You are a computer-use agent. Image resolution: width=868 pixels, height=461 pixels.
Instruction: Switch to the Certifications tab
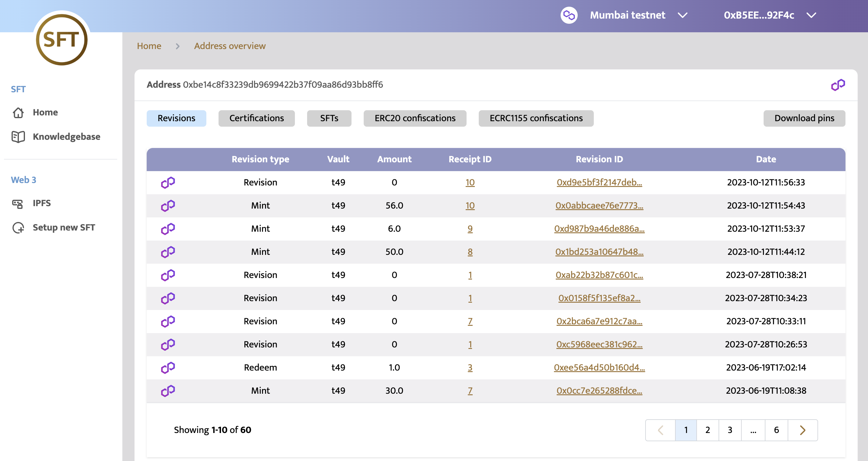pyautogui.click(x=257, y=118)
